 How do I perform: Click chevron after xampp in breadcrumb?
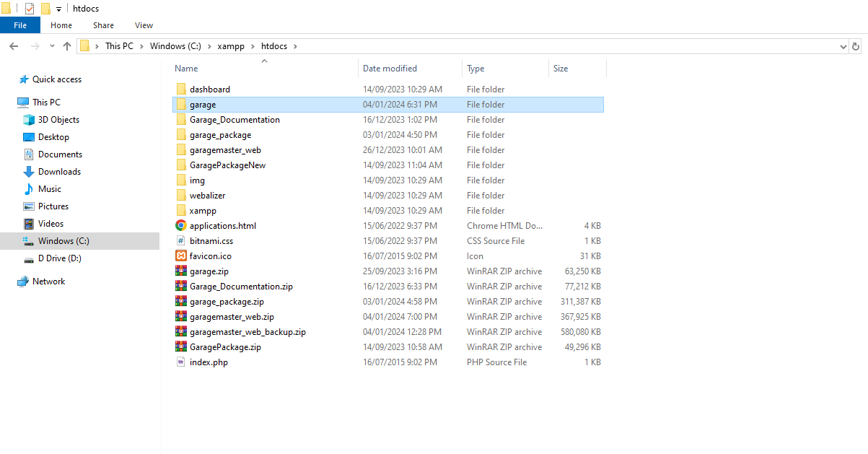(x=254, y=46)
